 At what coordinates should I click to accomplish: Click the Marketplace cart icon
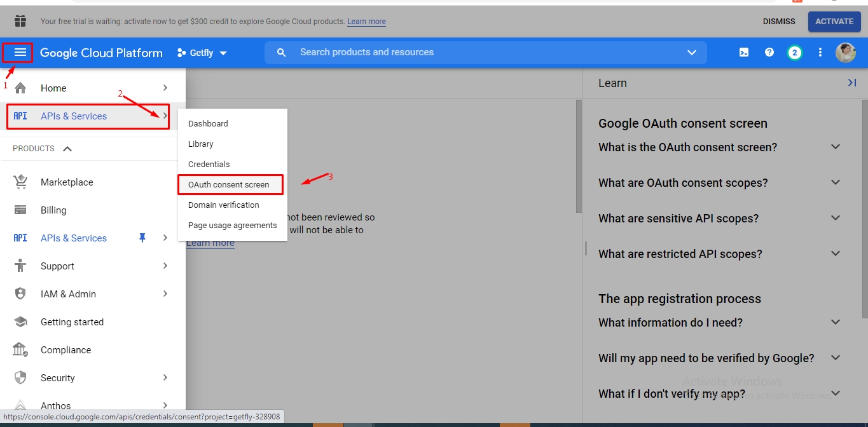point(20,182)
